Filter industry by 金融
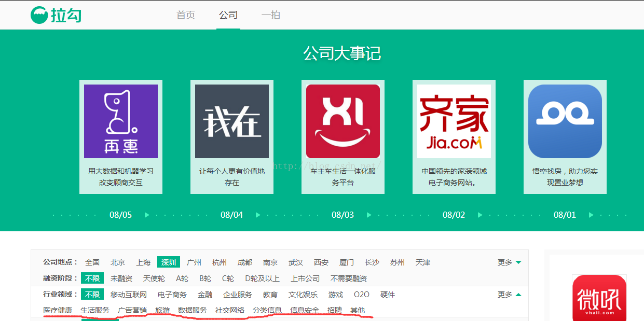644x321 pixels. click(x=205, y=295)
